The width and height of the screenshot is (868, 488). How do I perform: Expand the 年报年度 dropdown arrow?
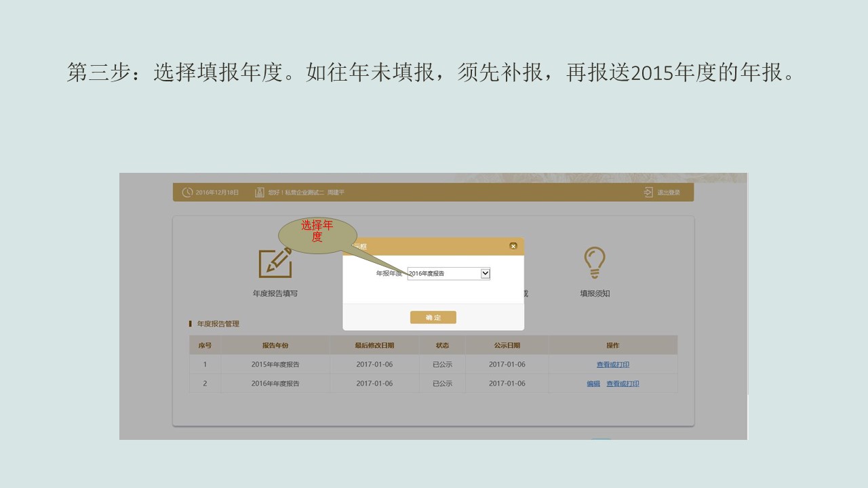[485, 273]
